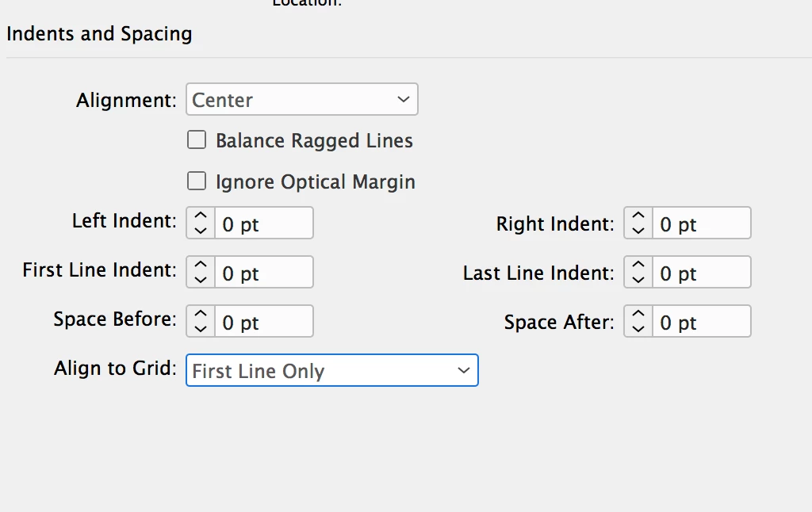The width and height of the screenshot is (812, 512).
Task: Increase Space After with up arrow
Action: pos(638,315)
